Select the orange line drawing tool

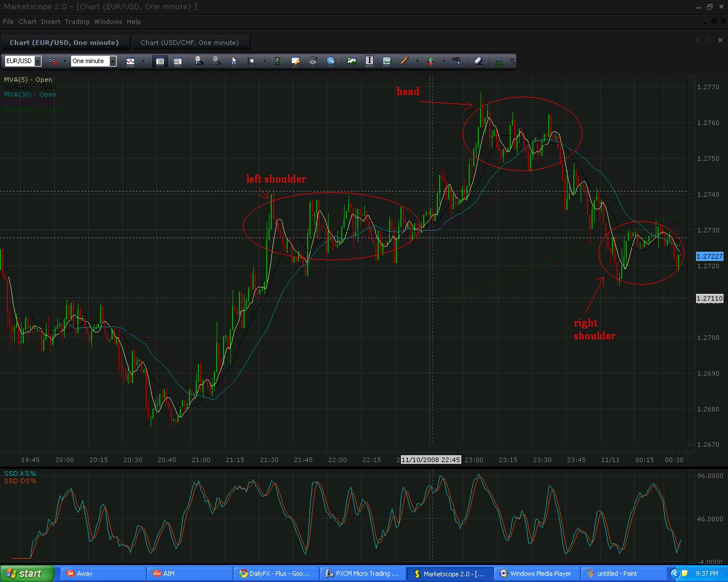click(404, 61)
